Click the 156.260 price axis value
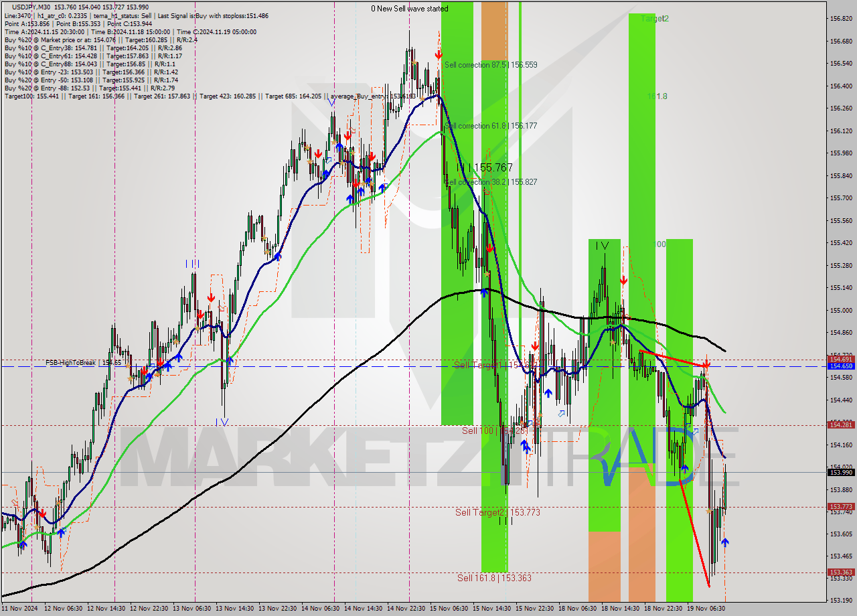This screenshot has width=857, height=616. point(842,108)
